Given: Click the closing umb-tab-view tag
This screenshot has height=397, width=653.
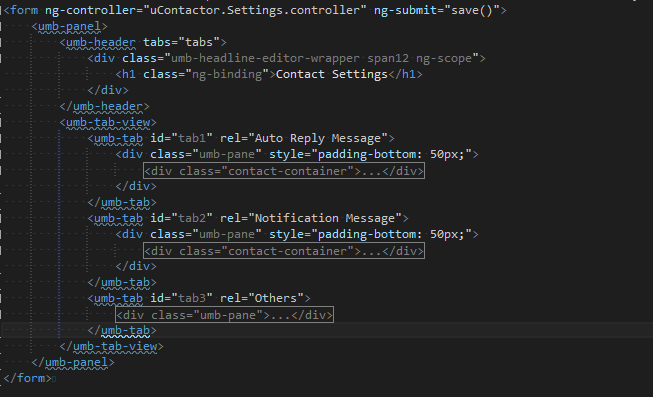Looking at the screenshot, I should point(111,346).
